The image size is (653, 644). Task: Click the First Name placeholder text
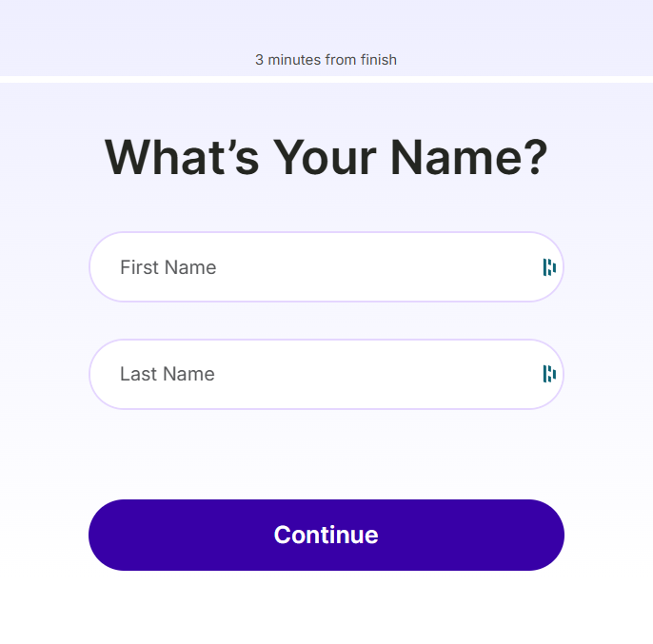click(168, 267)
